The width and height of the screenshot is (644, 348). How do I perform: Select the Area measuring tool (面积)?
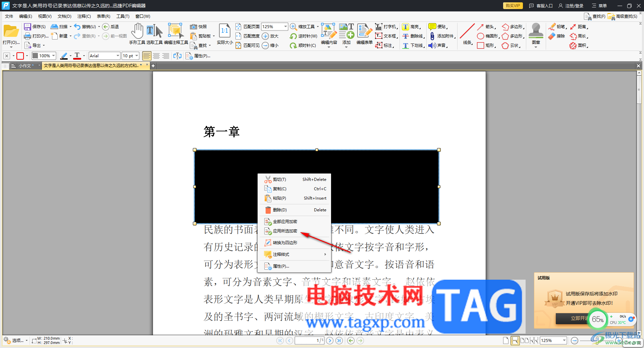(579, 46)
